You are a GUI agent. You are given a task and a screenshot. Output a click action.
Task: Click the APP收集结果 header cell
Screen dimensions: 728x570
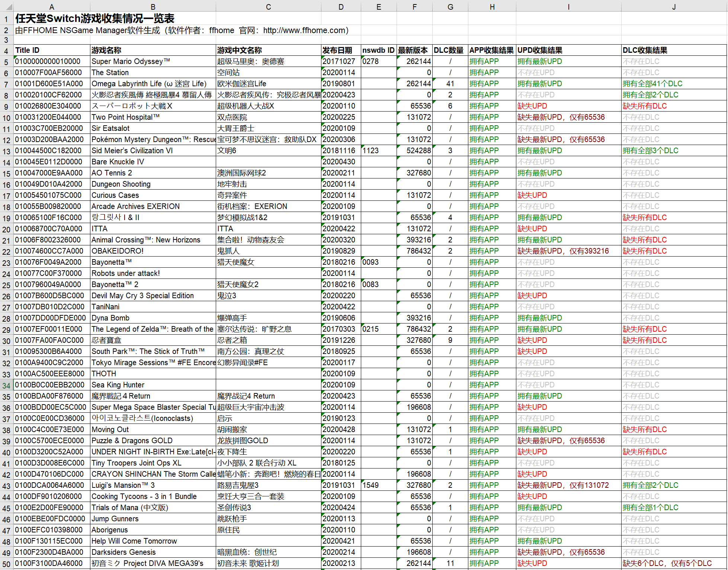pyautogui.click(x=492, y=50)
